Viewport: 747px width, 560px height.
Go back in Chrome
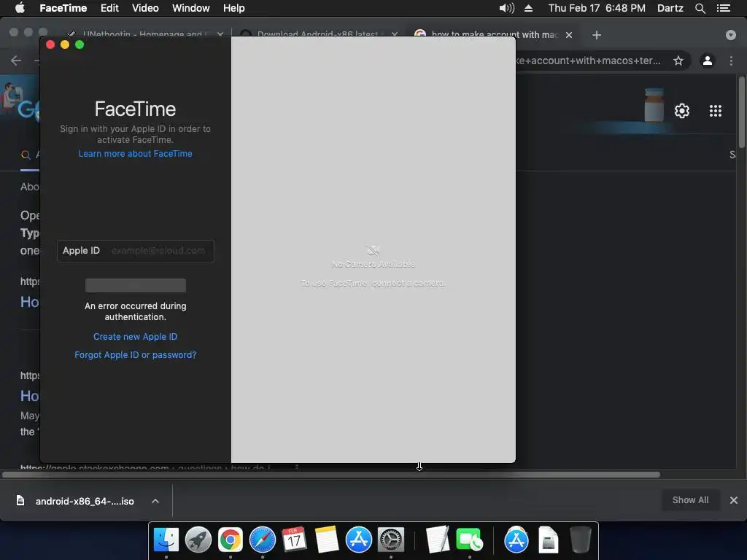click(16, 61)
